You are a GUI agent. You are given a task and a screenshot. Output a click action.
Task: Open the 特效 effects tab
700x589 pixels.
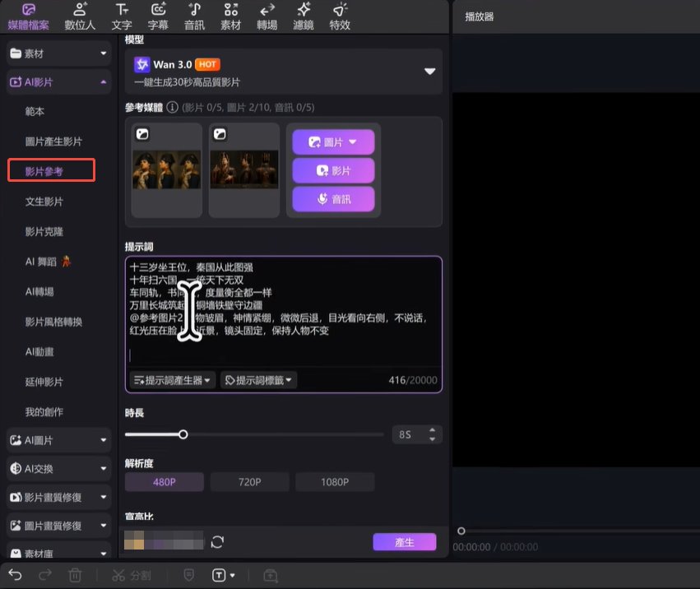pos(340,17)
